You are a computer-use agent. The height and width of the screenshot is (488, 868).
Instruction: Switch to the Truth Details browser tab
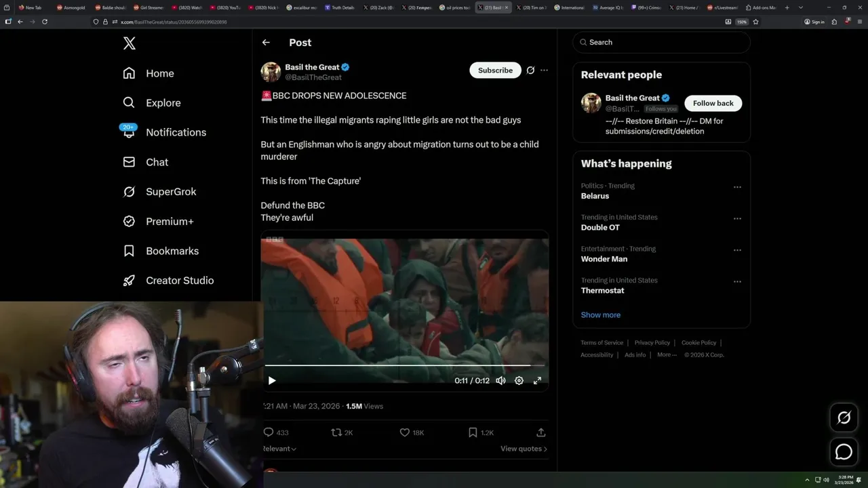pos(341,7)
